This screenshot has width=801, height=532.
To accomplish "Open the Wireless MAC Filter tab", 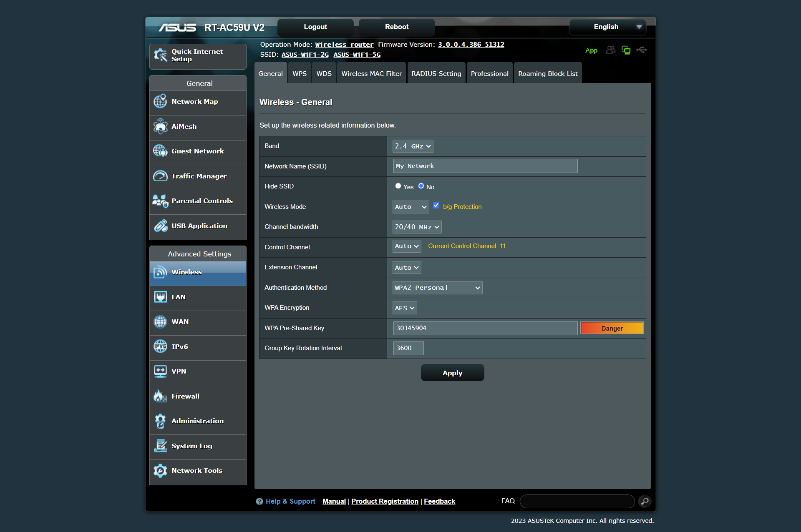I will coord(371,73).
